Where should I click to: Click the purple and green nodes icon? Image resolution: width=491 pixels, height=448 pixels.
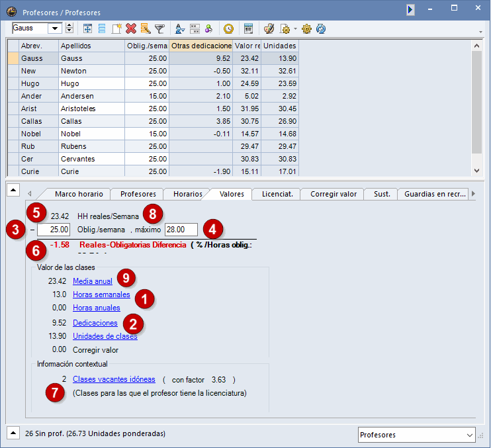pos(208,29)
